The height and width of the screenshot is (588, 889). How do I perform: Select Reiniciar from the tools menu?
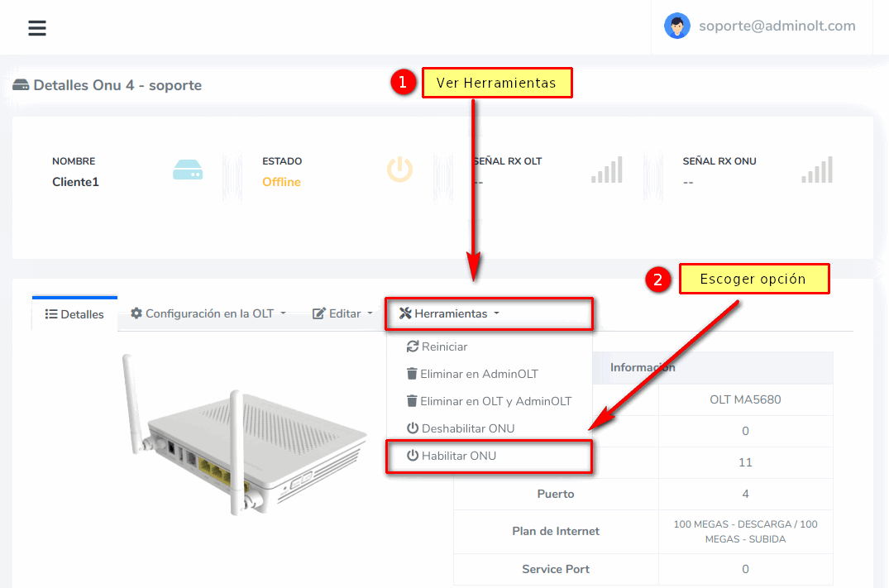(x=443, y=347)
